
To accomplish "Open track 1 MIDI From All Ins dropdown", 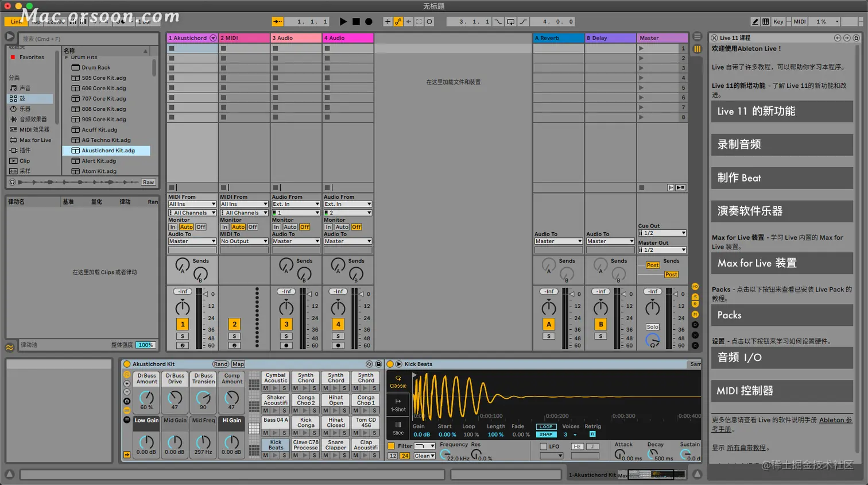I will click(192, 204).
